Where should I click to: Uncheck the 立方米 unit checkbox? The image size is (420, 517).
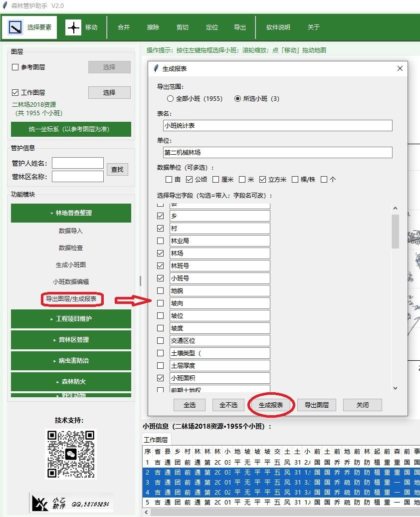coord(262,179)
